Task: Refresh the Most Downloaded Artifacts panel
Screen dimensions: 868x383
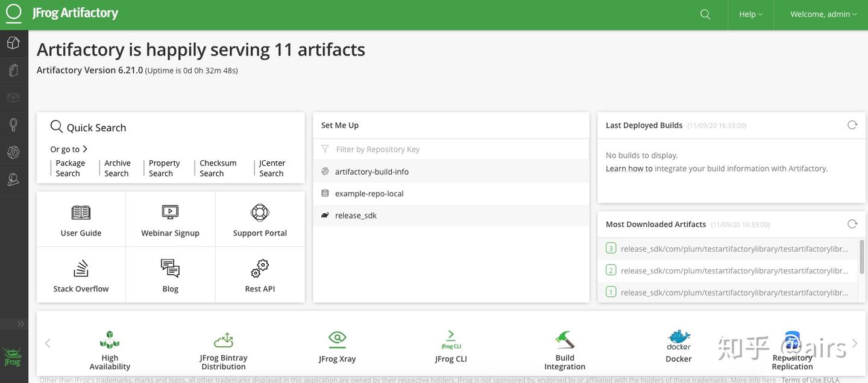Action: click(x=852, y=223)
